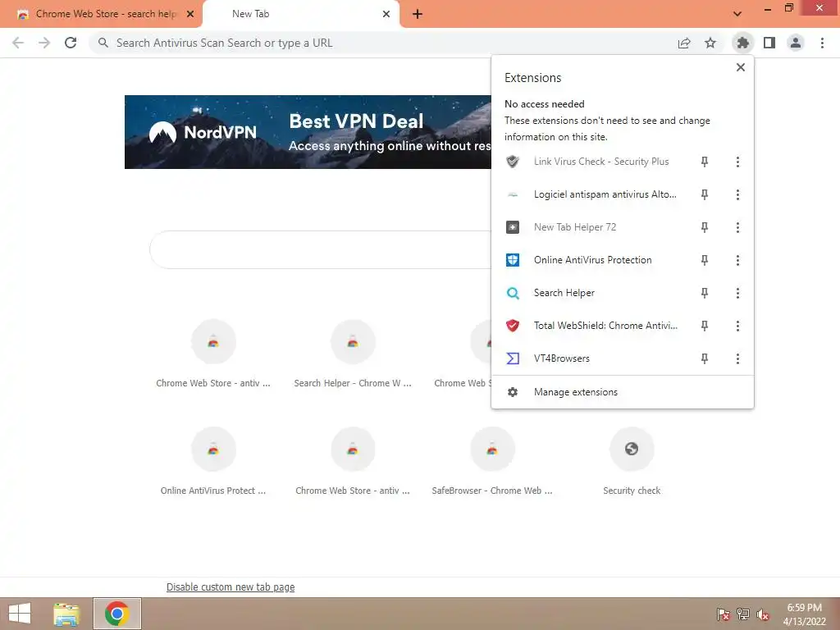Click the Logiciel antispam extension icon
This screenshot has width=840, height=630.
pyautogui.click(x=513, y=194)
